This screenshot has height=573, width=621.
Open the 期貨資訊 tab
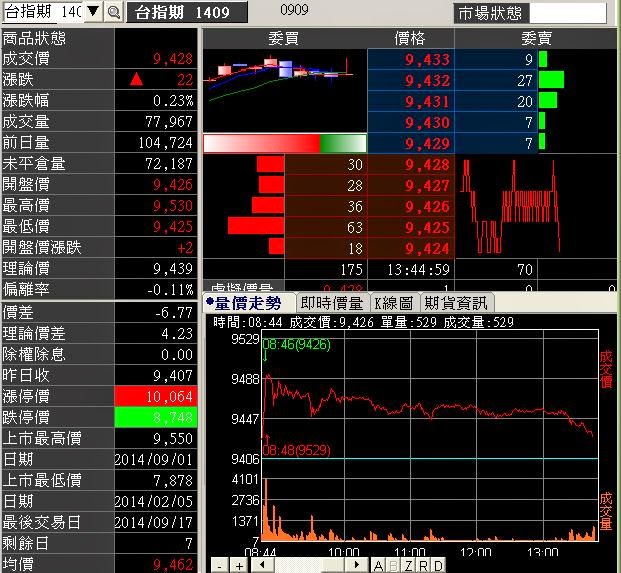(456, 304)
